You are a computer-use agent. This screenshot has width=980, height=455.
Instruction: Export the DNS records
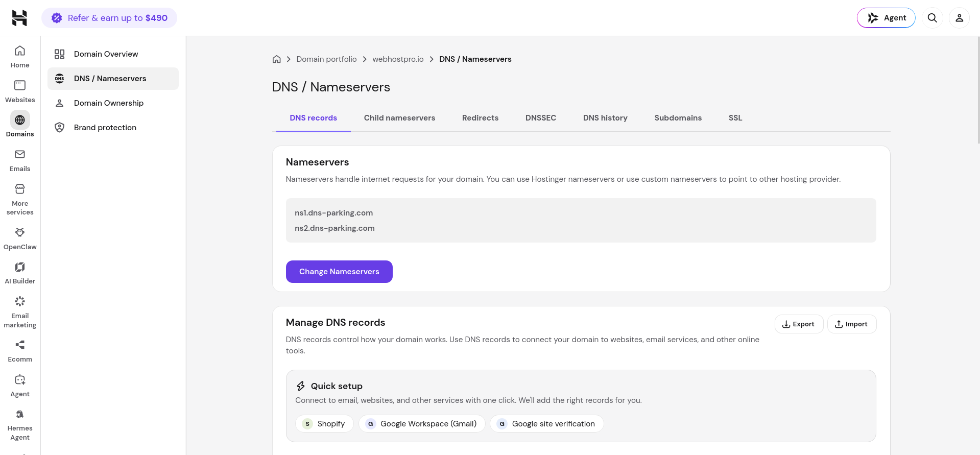pos(799,324)
